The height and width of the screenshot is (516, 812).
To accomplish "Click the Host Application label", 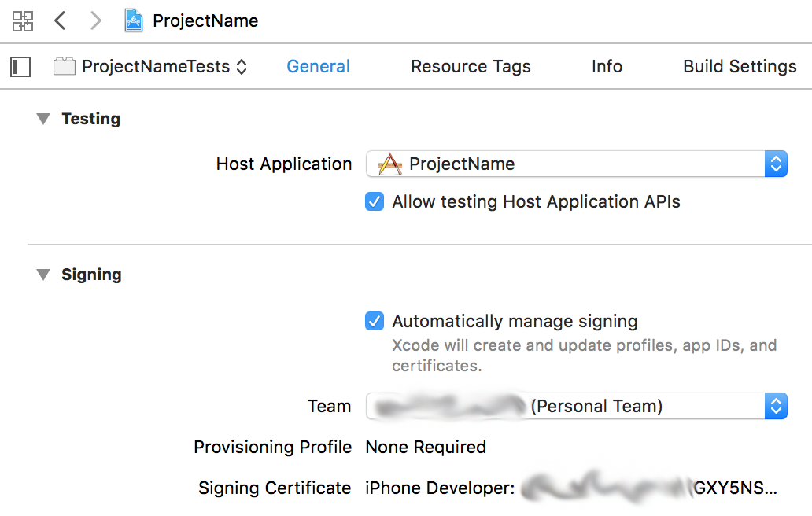I will 284,164.
